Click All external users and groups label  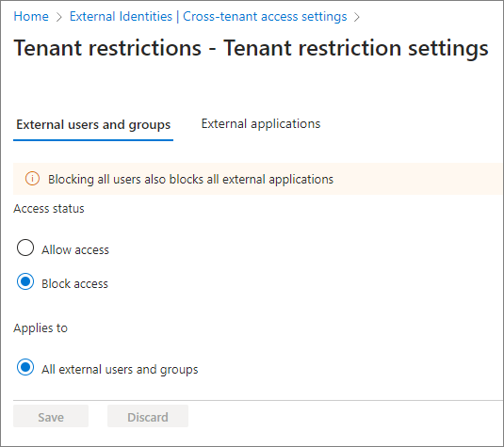point(120,370)
